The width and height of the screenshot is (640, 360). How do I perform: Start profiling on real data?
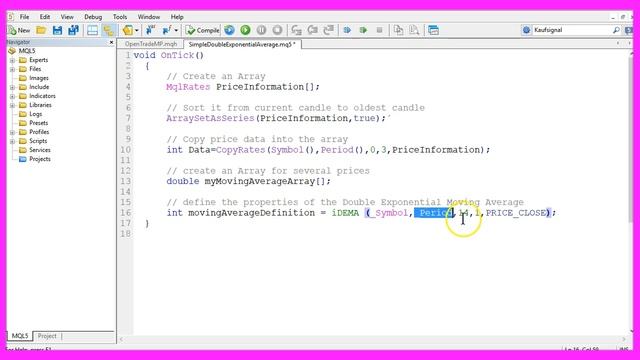(x=347, y=30)
